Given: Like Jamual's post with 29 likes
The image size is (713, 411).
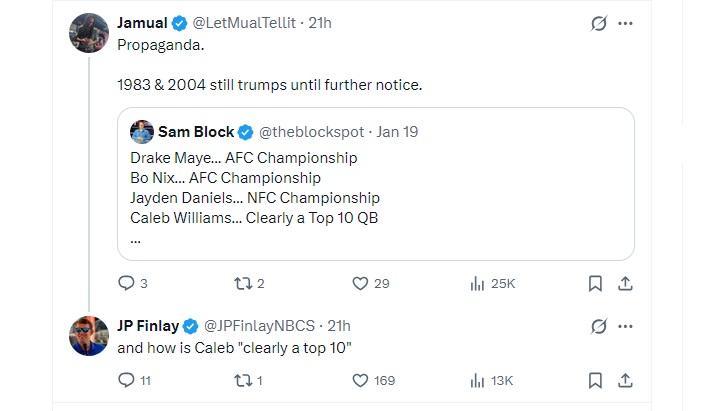Looking at the screenshot, I should tap(361, 283).
